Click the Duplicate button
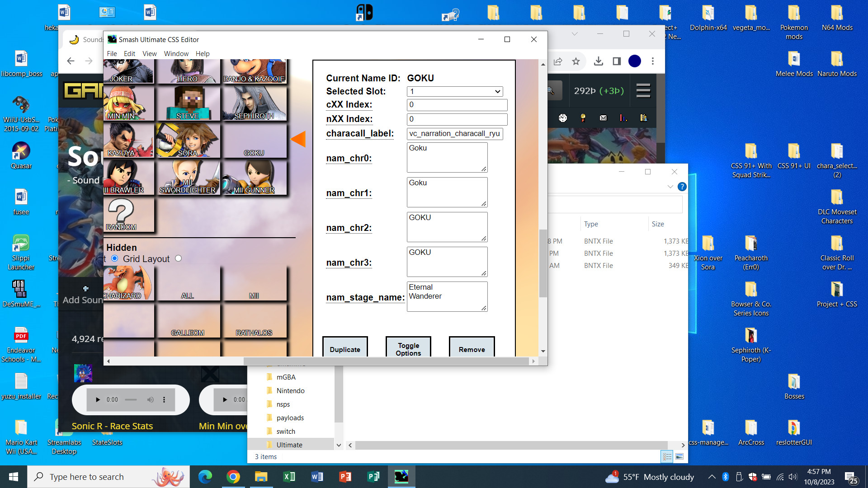Screen dimensions: 868x488 [345, 349]
